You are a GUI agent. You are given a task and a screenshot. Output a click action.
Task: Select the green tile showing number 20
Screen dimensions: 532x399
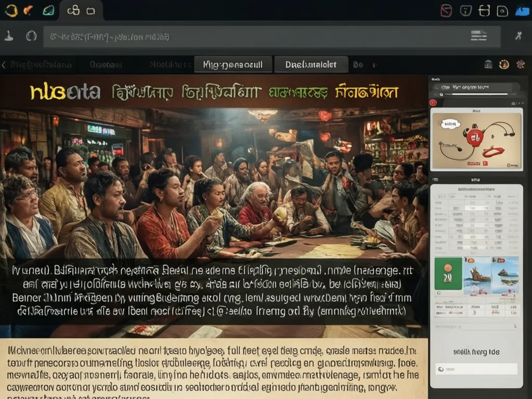[x=448, y=273]
